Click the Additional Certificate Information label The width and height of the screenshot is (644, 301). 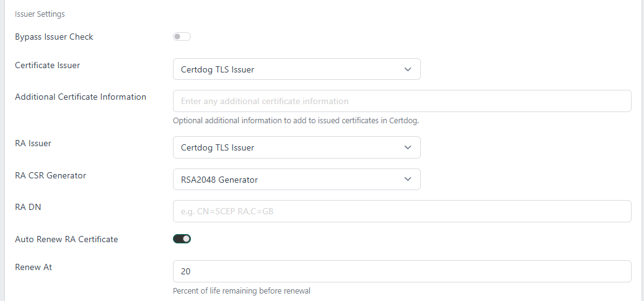[x=81, y=97]
